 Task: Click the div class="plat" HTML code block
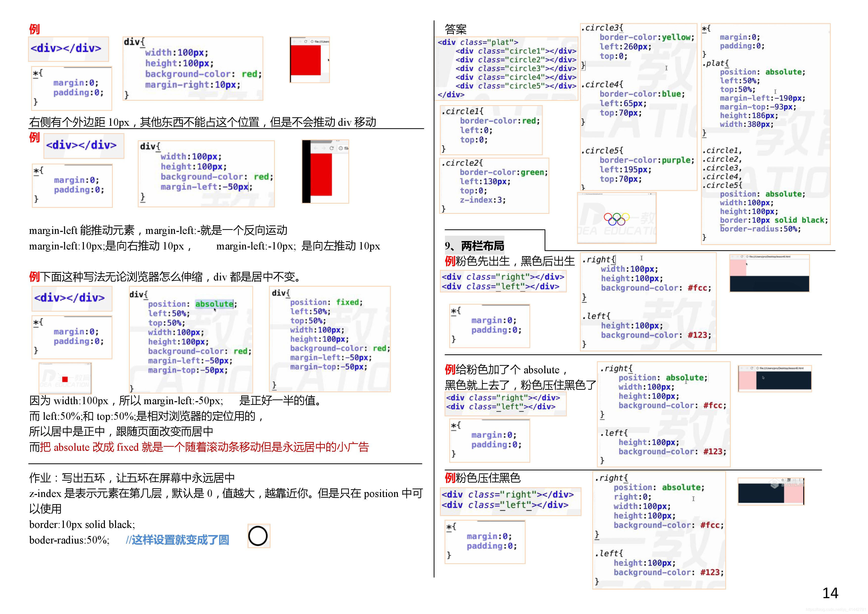[x=506, y=69]
